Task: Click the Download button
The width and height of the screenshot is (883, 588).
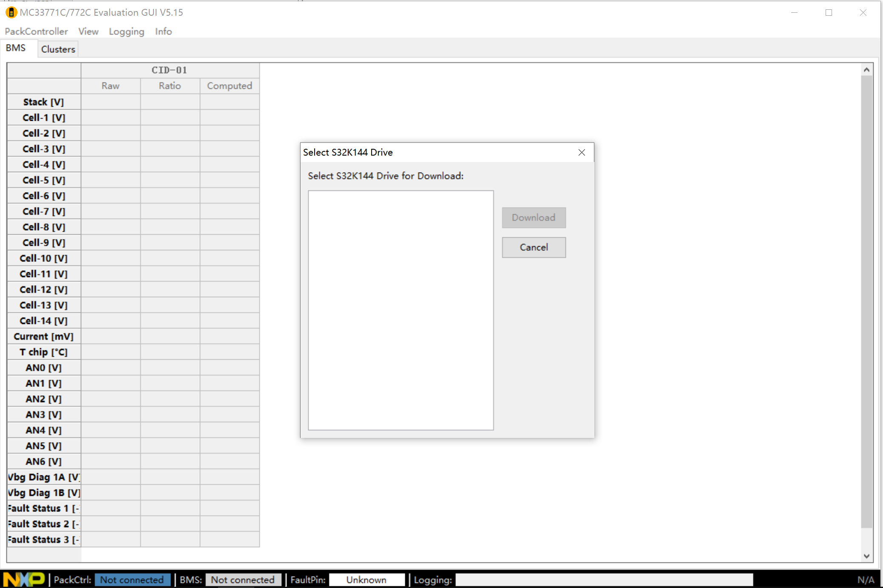Action: [534, 217]
